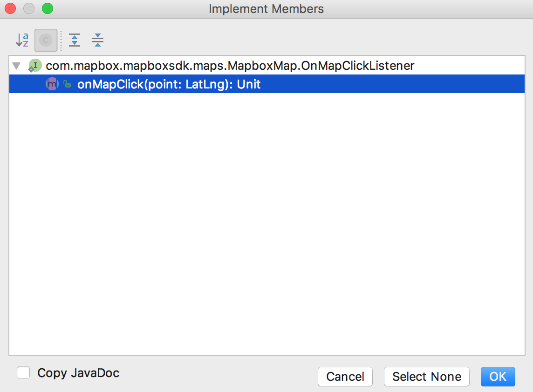Screen dimensions: 533x392
Task: Cancel the Implement Members dialog
Action: point(345,376)
